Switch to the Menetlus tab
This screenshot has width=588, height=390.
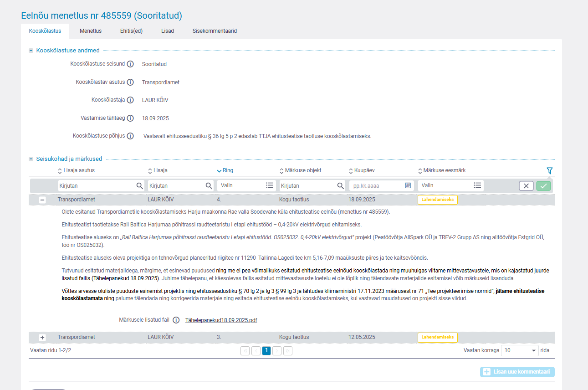[91, 31]
